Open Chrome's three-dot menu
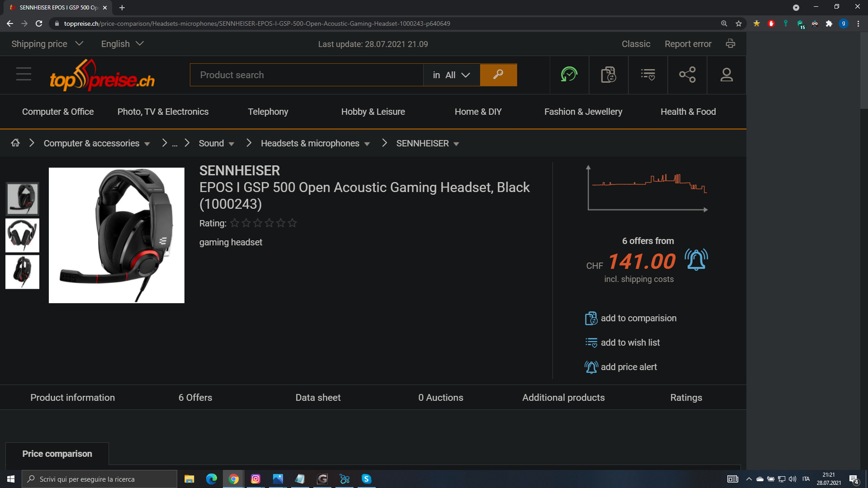This screenshot has height=488, width=868. tap(858, 23)
